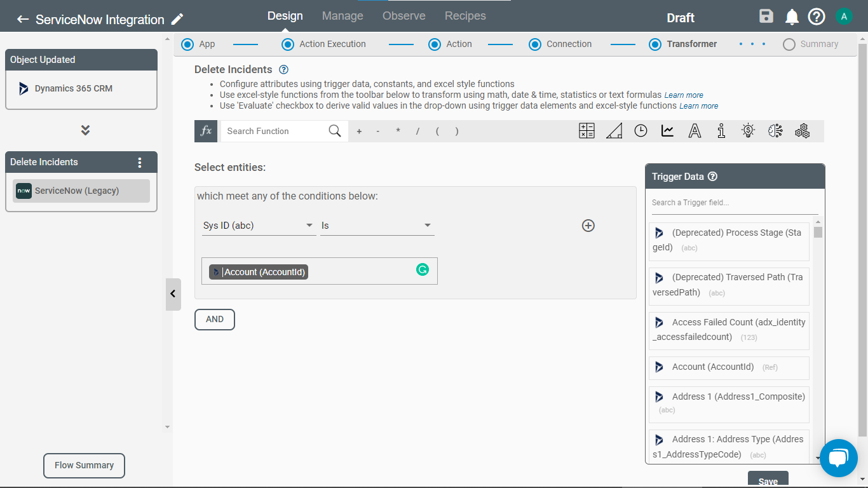Screen dimensions: 868x488
Task: Switch to the Manage tab
Action: click(342, 16)
